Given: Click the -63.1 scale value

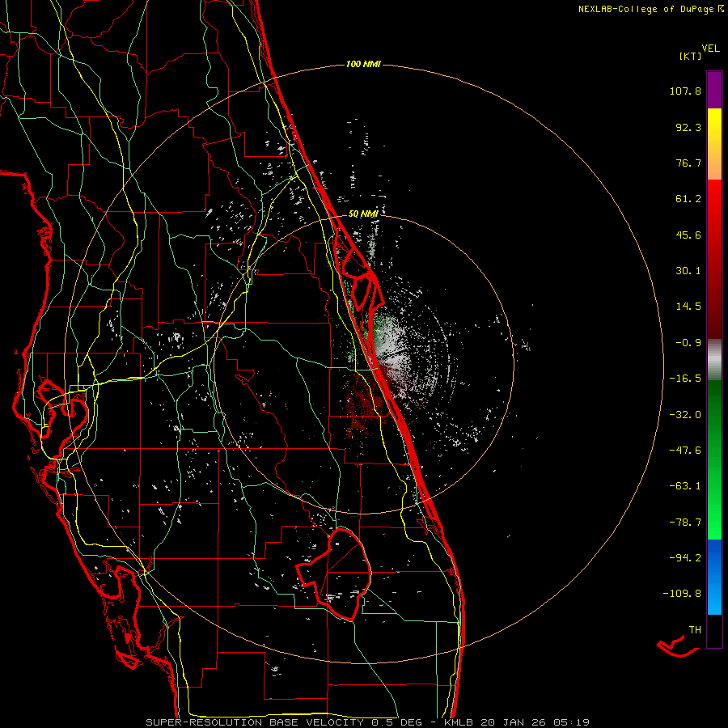Looking at the screenshot, I should tap(685, 486).
